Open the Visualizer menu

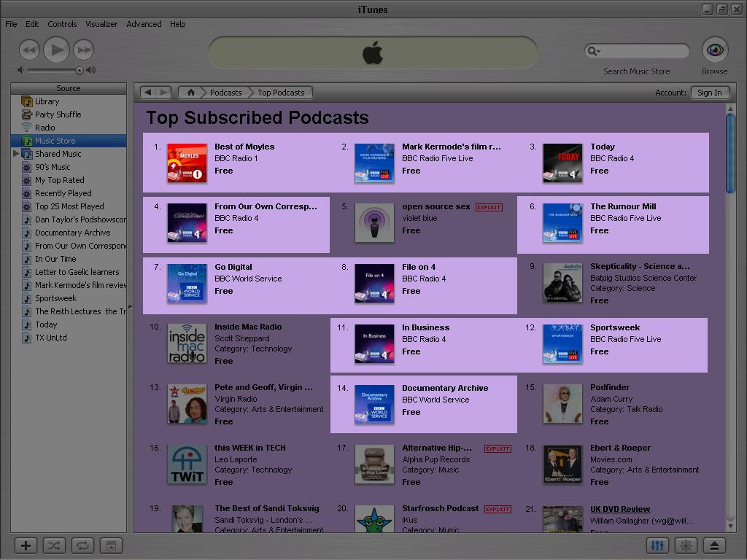[x=101, y=24]
